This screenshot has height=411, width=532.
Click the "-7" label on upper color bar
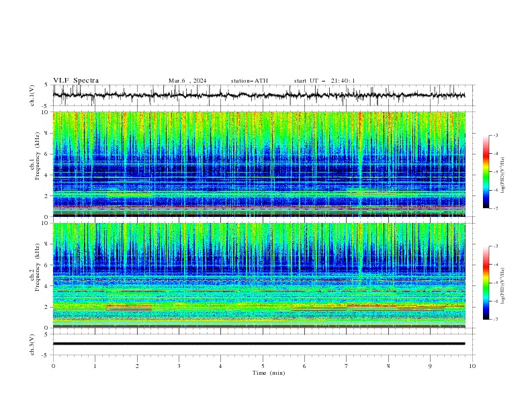[x=496, y=209]
